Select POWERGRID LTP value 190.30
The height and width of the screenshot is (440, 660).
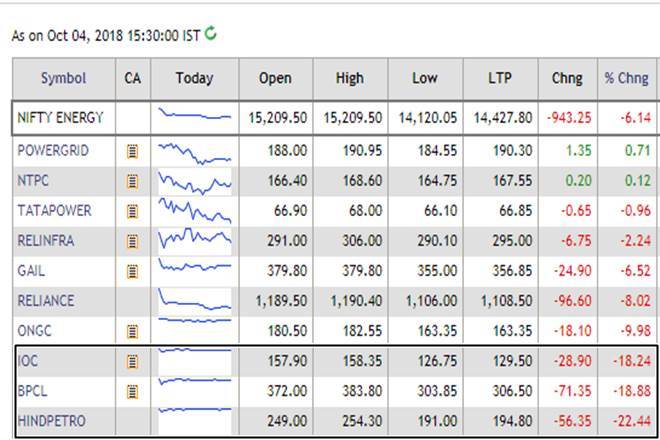click(513, 151)
